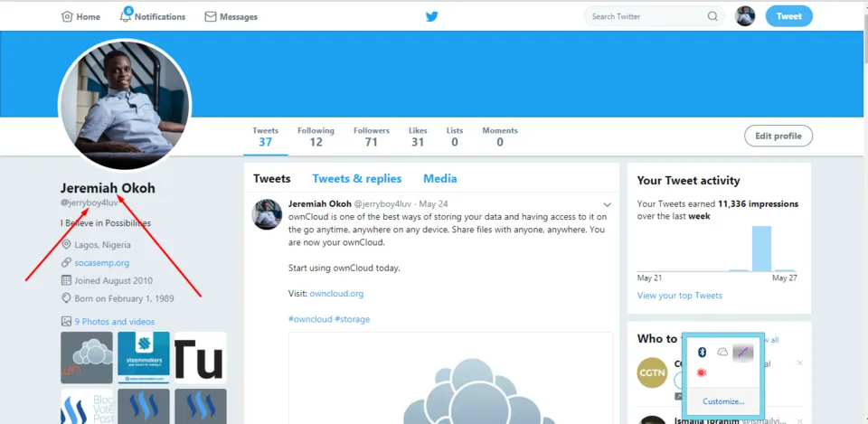The width and height of the screenshot is (868, 424).
Task: Open the Following count 12
Action: click(x=316, y=137)
